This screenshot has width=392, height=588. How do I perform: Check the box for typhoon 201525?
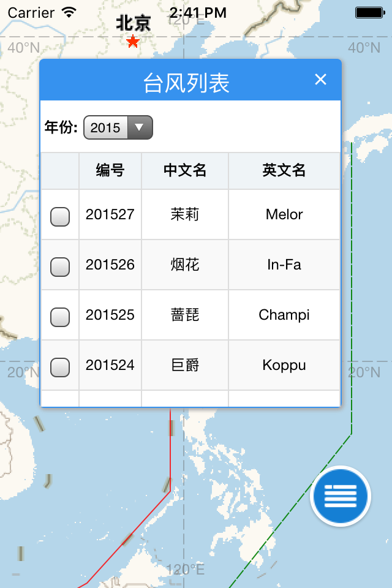click(x=60, y=317)
